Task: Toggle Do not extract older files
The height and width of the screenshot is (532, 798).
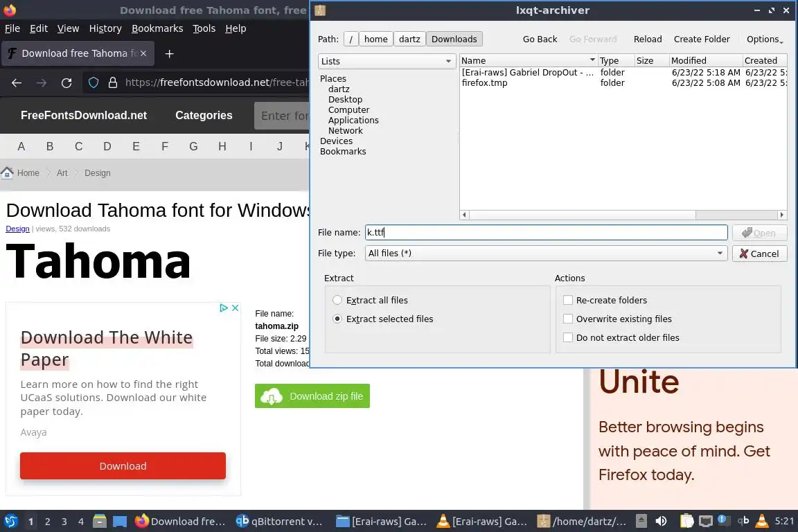Action: [568, 337]
